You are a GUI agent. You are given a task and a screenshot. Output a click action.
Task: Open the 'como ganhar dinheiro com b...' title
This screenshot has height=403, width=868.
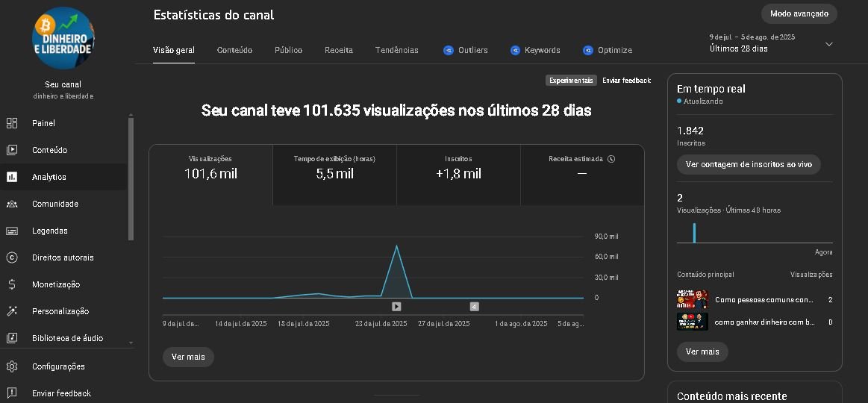pos(765,322)
